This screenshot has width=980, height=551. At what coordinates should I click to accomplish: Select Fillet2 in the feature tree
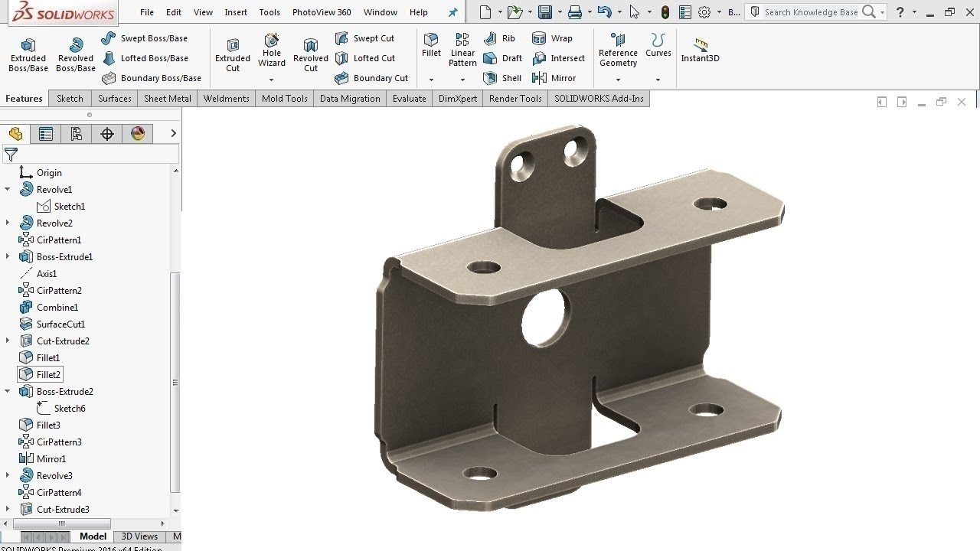point(40,374)
